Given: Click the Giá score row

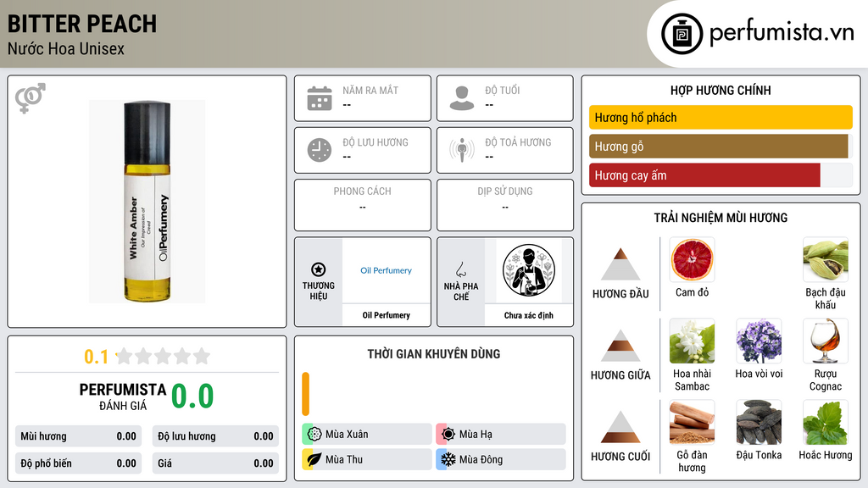Looking at the screenshot, I should (x=215, y=463).
